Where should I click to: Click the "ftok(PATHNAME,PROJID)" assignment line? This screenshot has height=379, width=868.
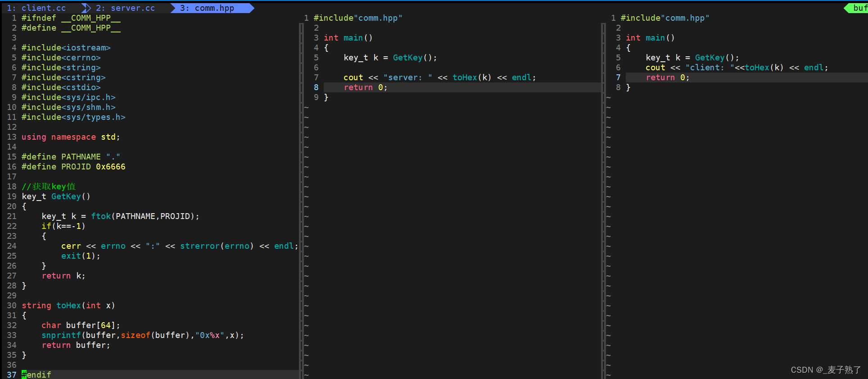120,216
